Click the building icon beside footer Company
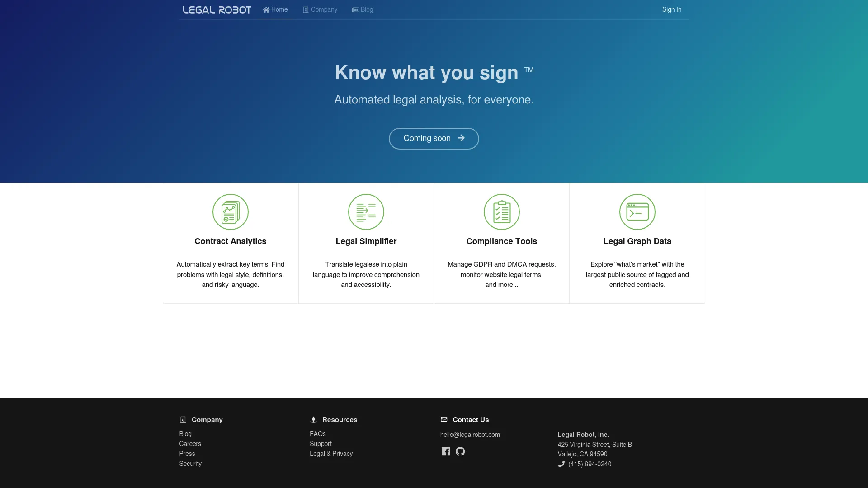This screenshot has height=488, width=868. click(183, 420)
